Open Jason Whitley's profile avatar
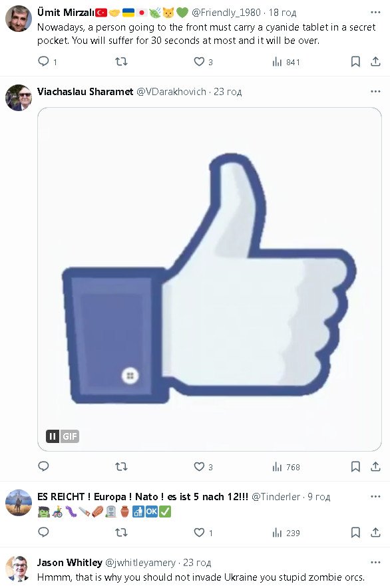The width and height of the screenshot is (390, 588). (x=18, y=569)
